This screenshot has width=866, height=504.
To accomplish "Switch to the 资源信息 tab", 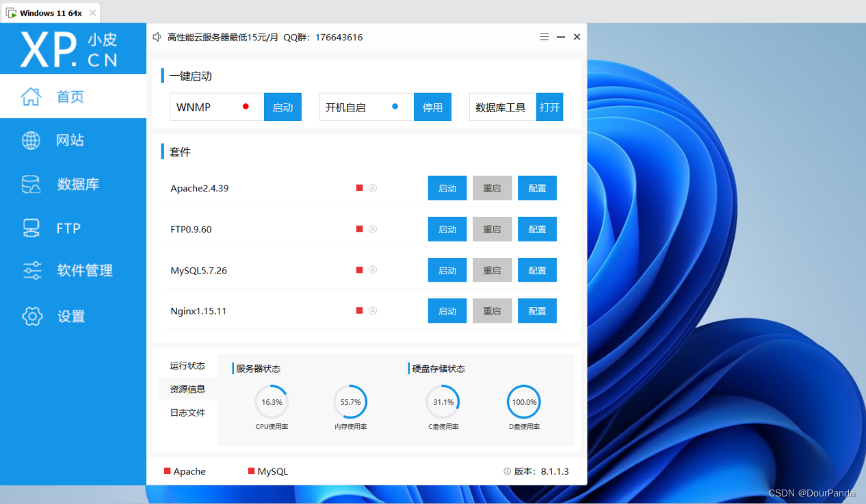I will click(x=187, y=389).
